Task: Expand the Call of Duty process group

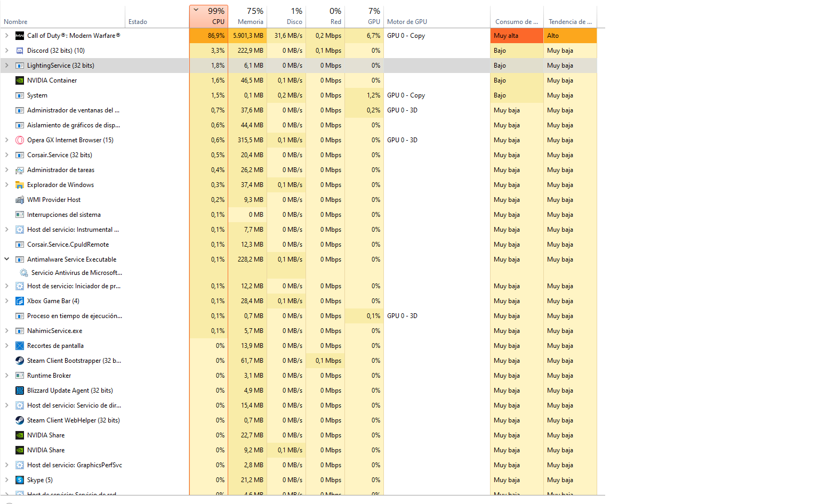Action: [x=7, y=36]
